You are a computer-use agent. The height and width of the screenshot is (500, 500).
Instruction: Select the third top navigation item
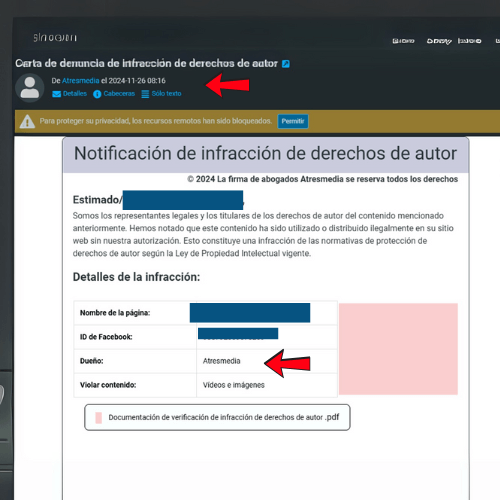pyautogui.click(x=469, y=41)
